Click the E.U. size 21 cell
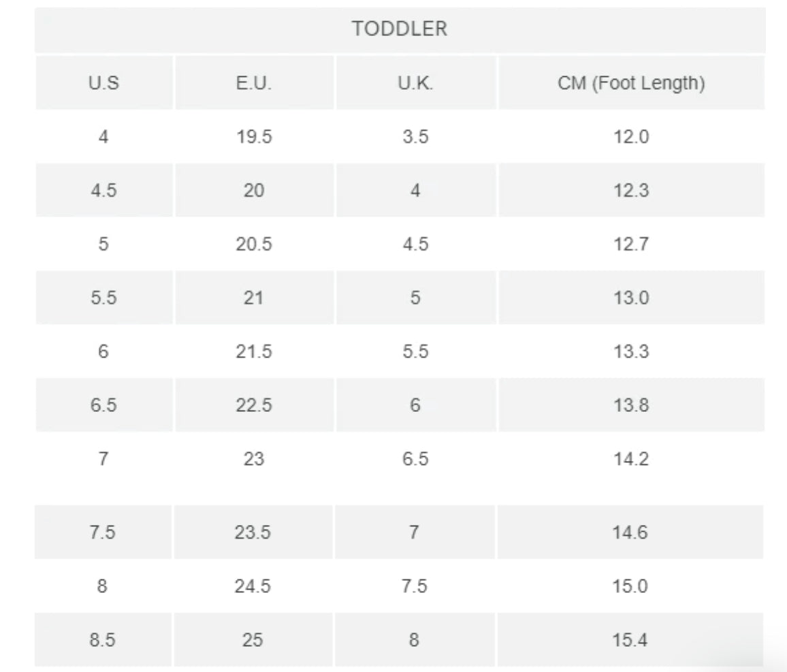 pos(253,298)
